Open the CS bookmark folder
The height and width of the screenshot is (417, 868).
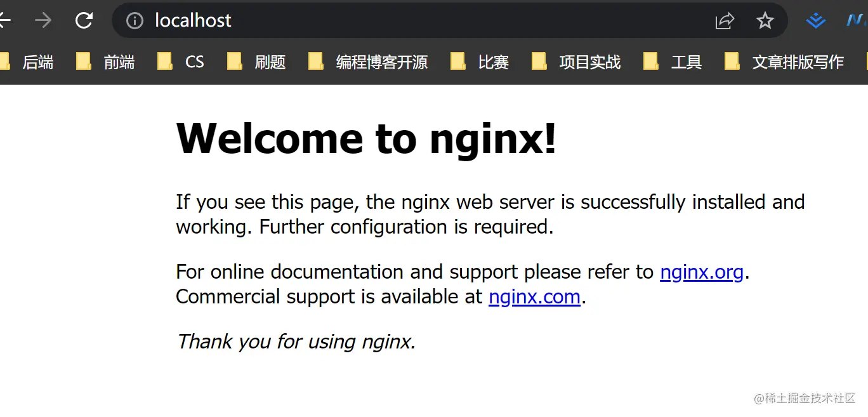(181, 62)
